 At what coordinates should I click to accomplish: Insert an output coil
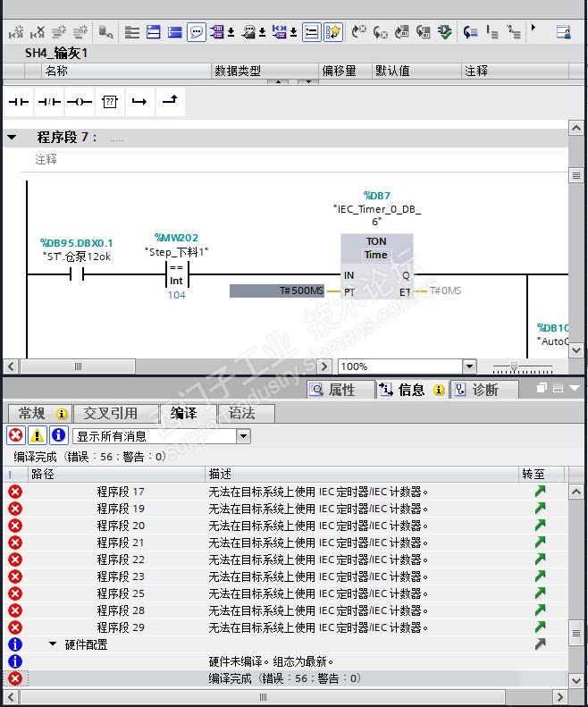[80, 102]
